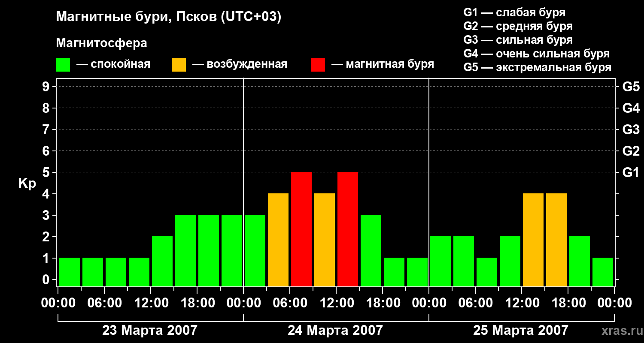Click the green Kp 3 bar for 00:00–03:00 on 24 Марта
644x343 pixels.
pyautogui.click(x=255, y=250)
